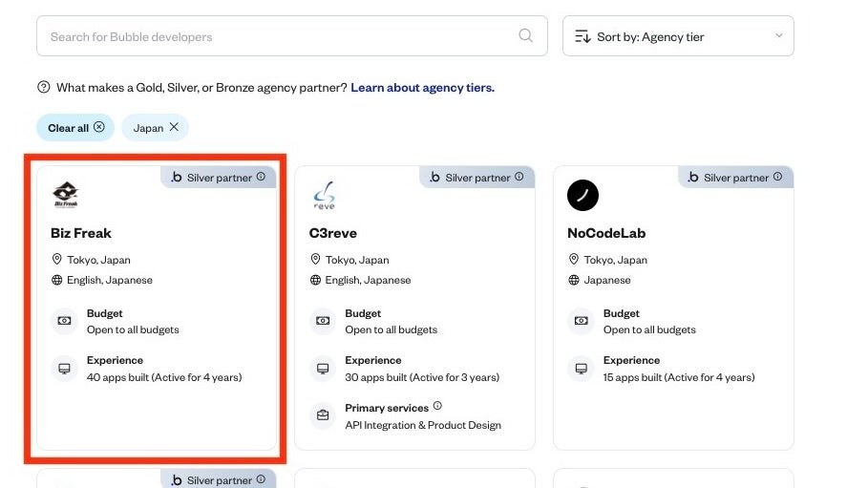Click the C3reve agency name
868x488 pixels.
point(332,233)
